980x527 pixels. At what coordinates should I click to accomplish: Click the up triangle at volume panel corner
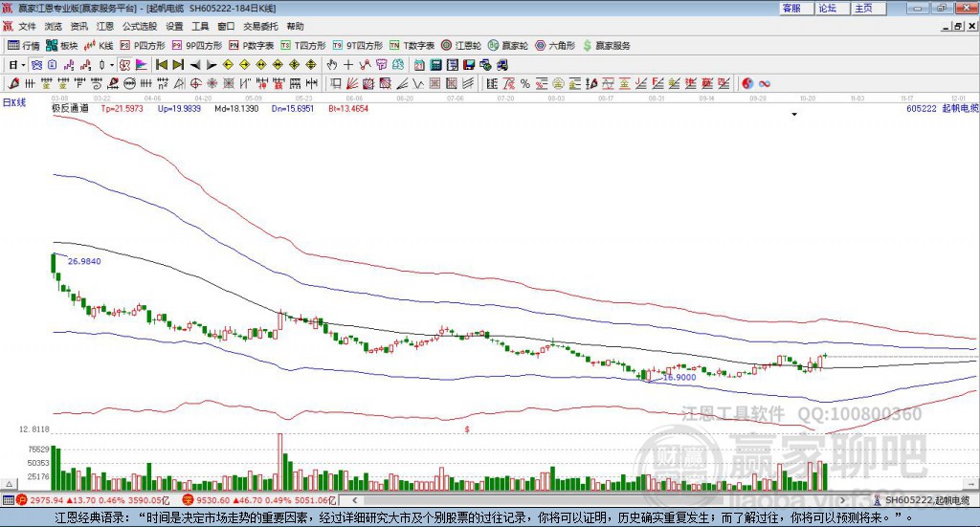(x=9, y=484)
